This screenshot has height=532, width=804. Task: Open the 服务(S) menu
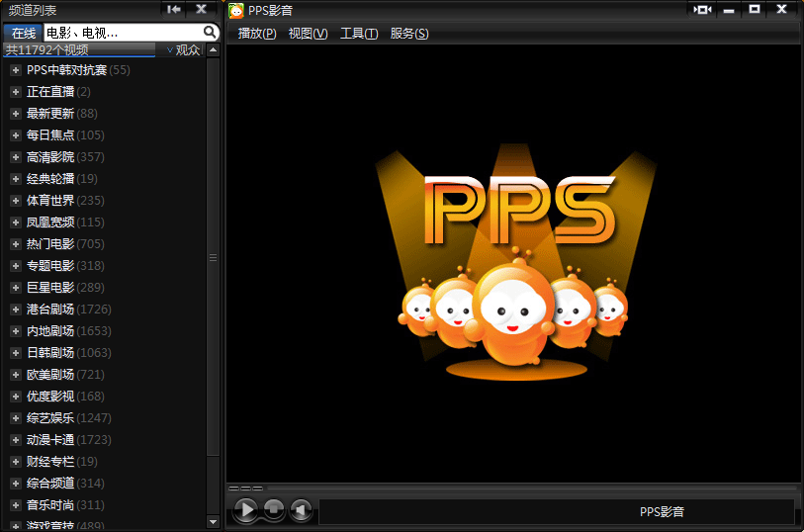click(409, 34)
